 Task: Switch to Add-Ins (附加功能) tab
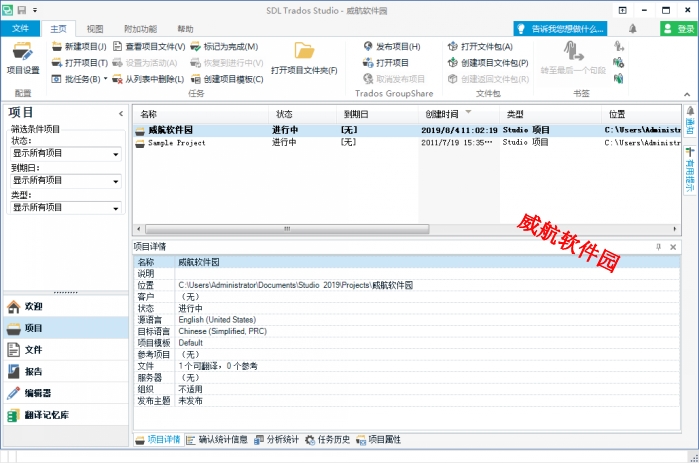[x=140, y=29]
